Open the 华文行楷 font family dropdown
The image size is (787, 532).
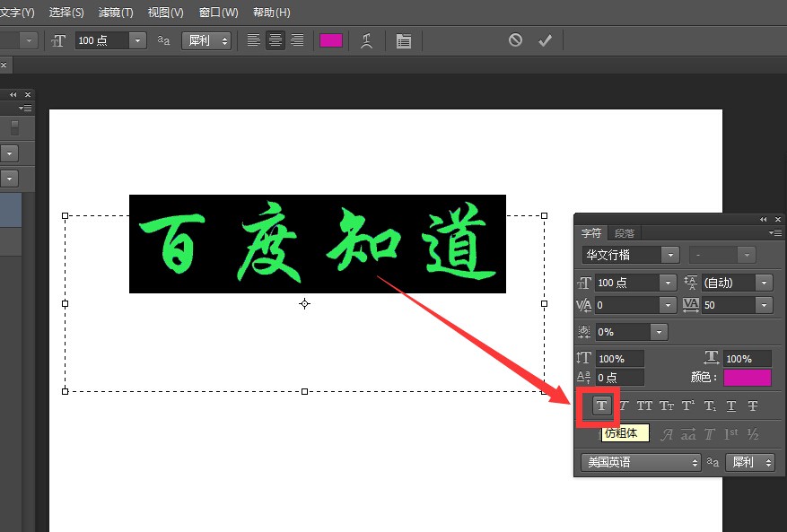(670, 255)
